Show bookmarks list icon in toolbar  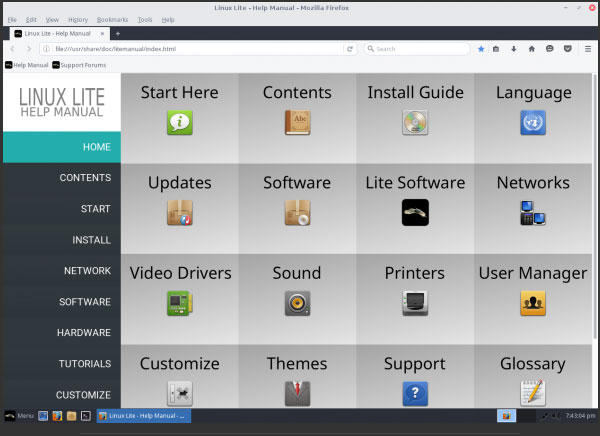tap(496, 49)
